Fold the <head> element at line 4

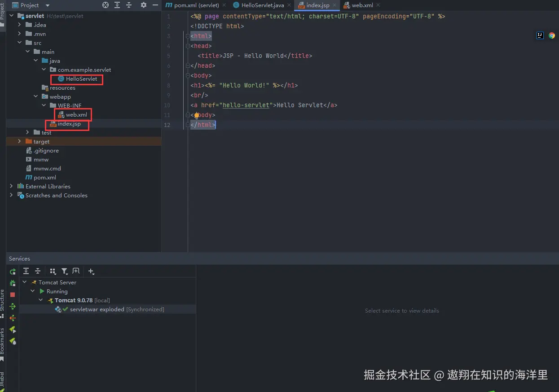pyautogui.click(x=188, y=46)
